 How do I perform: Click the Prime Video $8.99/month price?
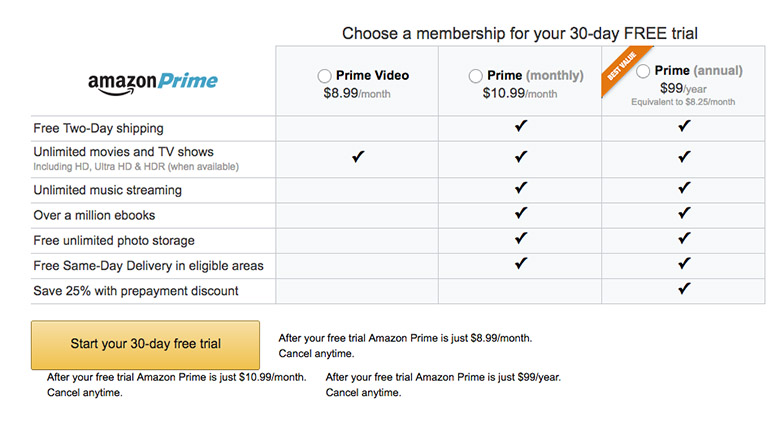pyautogui.click(x=357, y=94)
